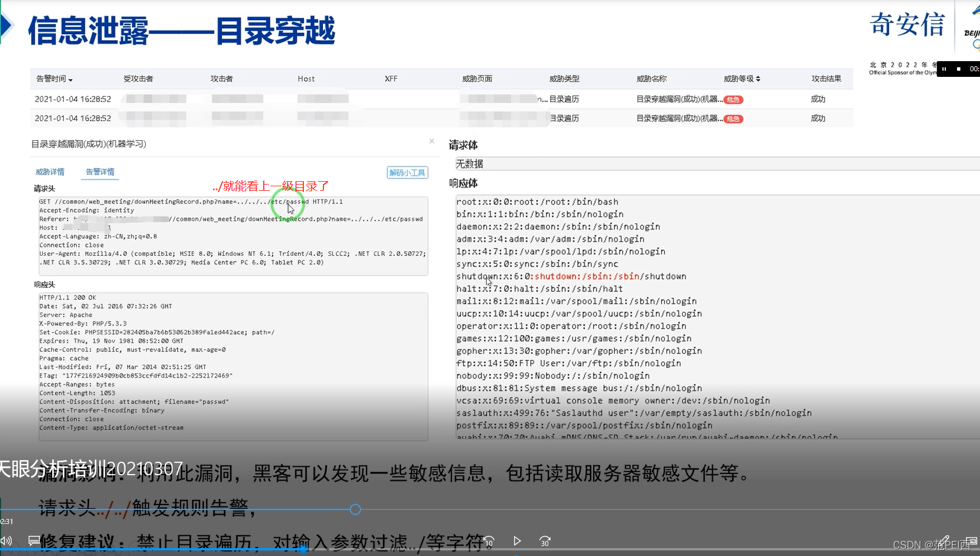Image resolution: width=980 pixels, height=556 pixels.
Task: Click first row 成功 attack result
Action: pos(818,99)
